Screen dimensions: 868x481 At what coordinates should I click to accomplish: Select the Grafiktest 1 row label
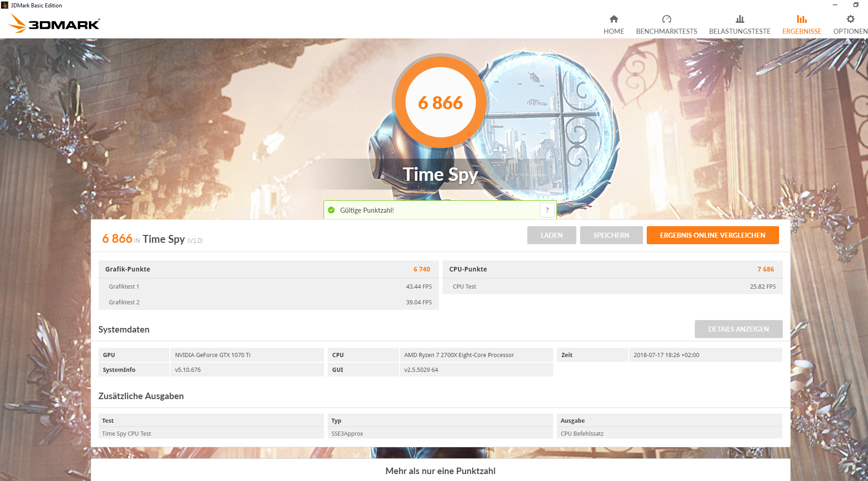[x=124, y=287]
